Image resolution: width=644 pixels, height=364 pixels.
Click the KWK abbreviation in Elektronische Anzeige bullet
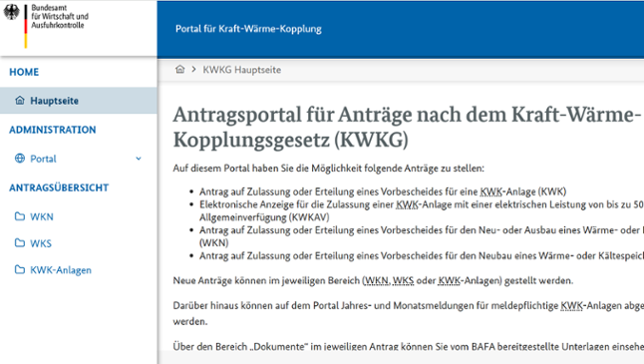[x=407, y=204]
